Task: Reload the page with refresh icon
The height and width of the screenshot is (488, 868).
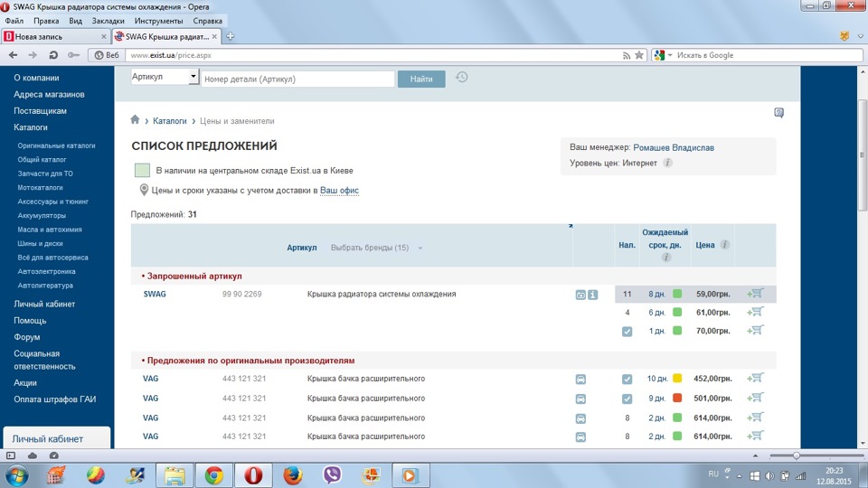Action: (x=53, y=55)
